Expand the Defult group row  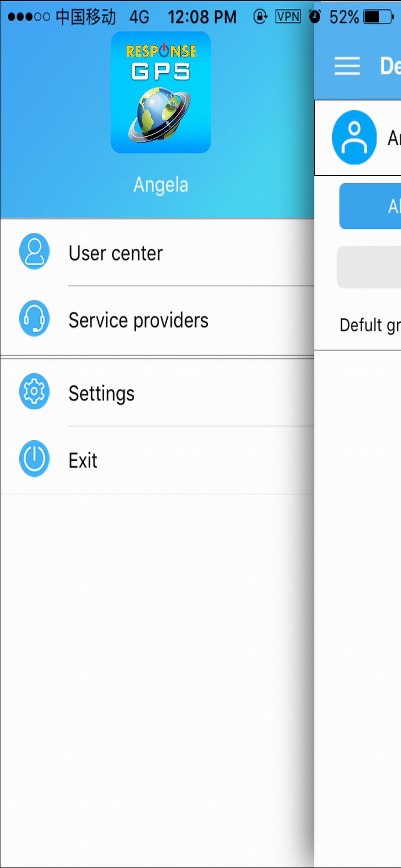tap(370, 325)
